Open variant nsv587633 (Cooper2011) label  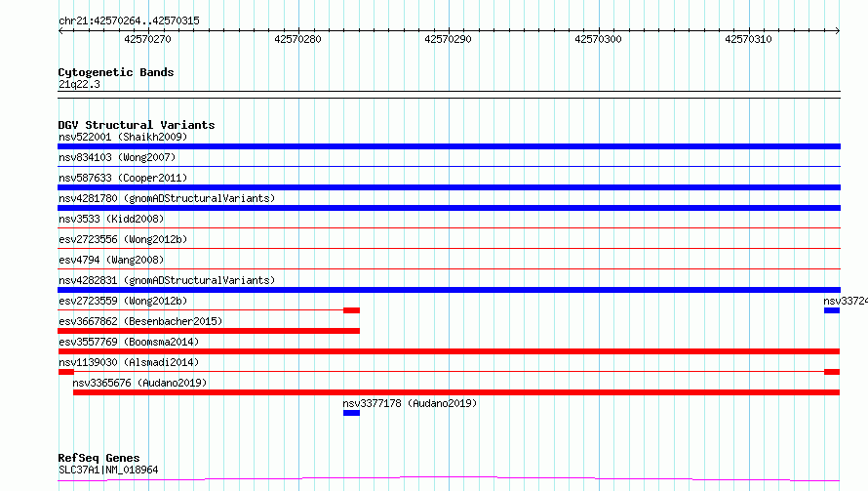(123, 178)
